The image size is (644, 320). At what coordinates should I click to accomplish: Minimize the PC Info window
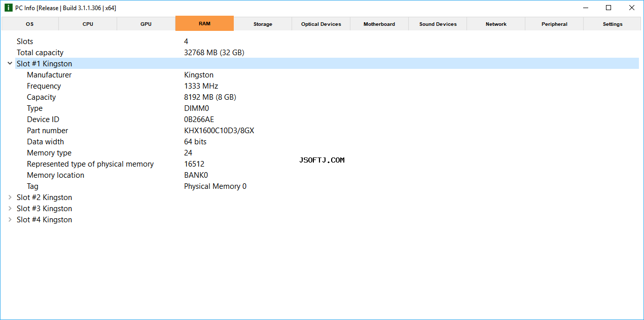click(x=585, y=8)
